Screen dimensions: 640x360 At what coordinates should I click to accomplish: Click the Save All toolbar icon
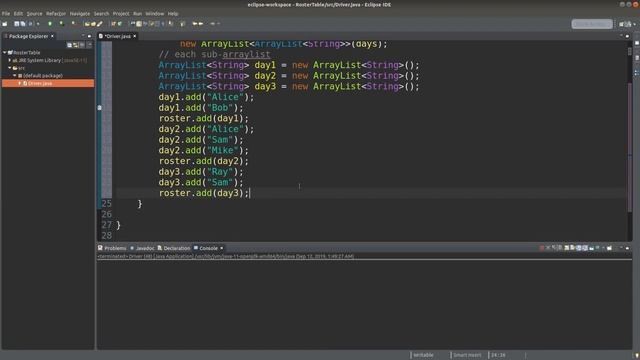pyautogui.click(x=23, y=24)
